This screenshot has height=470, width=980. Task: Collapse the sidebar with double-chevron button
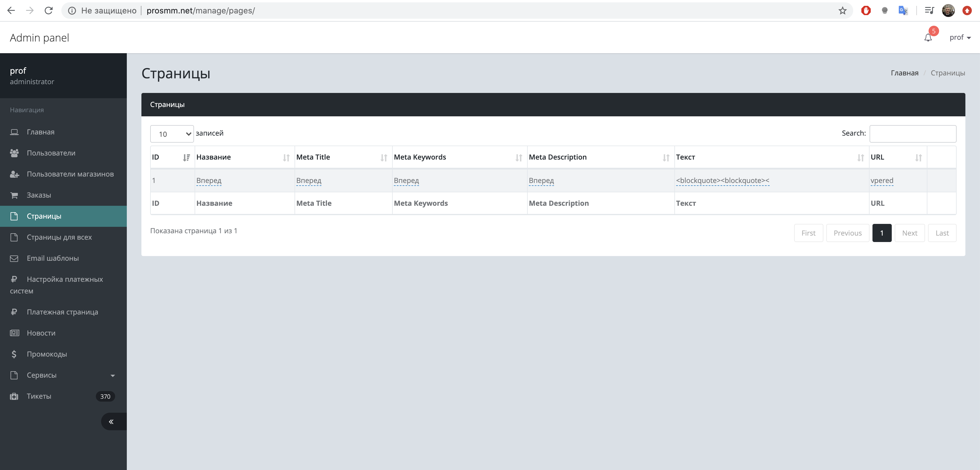[x=111, y=421]
